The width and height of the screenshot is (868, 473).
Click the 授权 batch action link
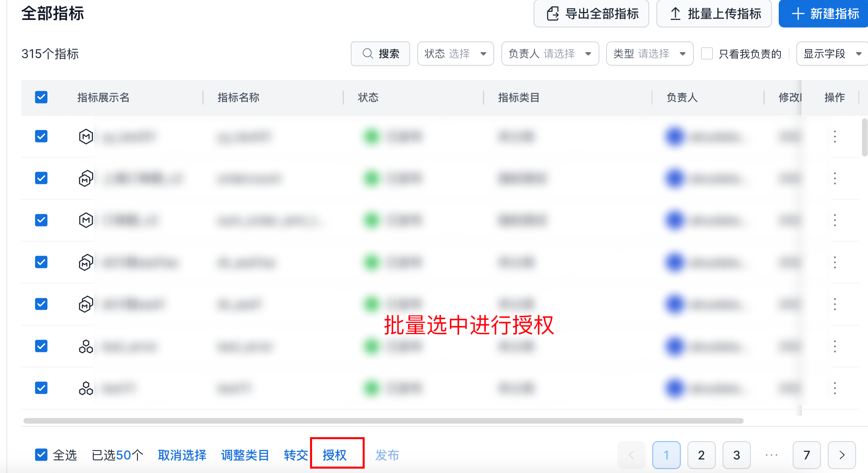[334, 455]
